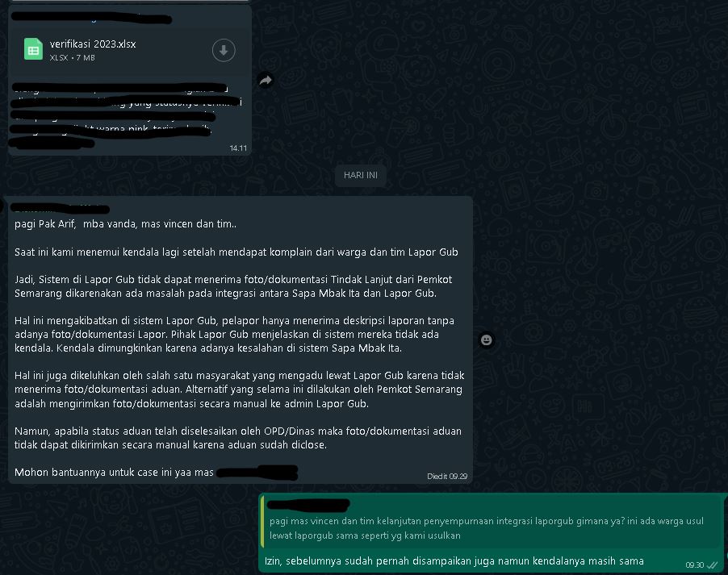Click the paragraph starting 'Saat ini kami menemui'
Viewport: 728px width, 575px height.
pos(236,252)
